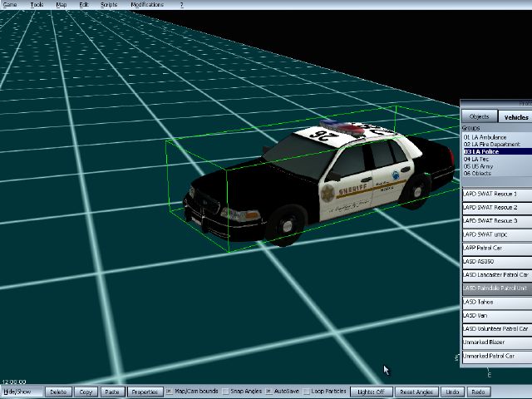The image size is (532, 399).
Task: Select the 03 LA Police group
Action: [x=497, y=151]
